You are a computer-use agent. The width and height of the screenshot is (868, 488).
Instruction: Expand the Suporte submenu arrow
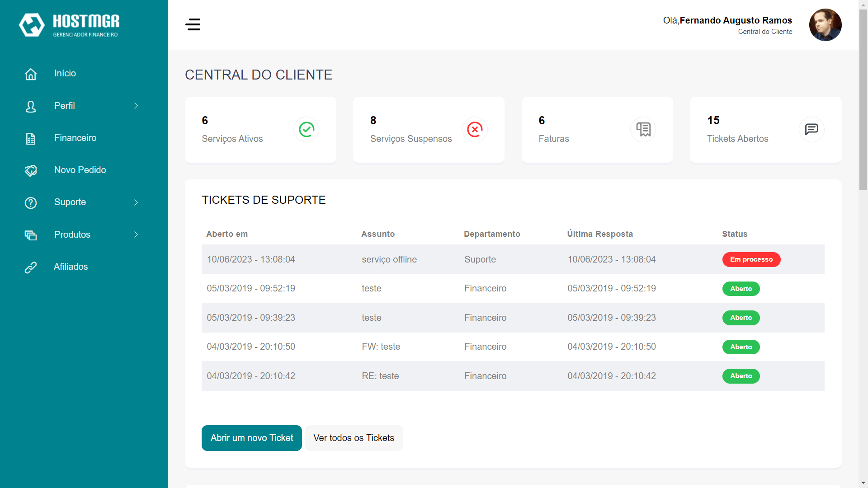click(x=136, y=202)
